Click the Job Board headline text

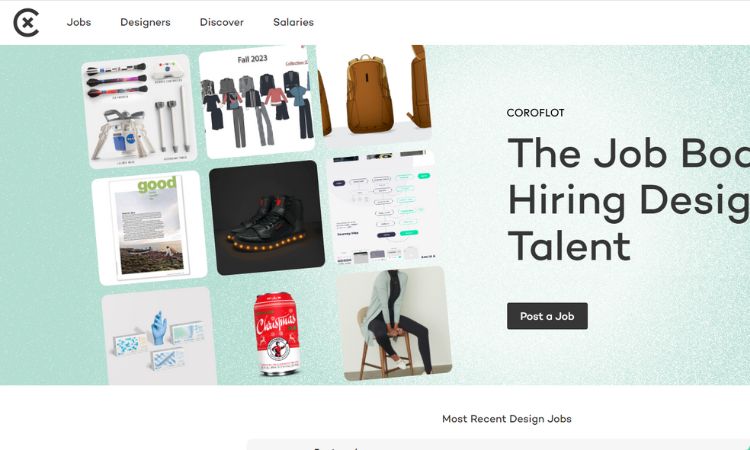(628, 199)
